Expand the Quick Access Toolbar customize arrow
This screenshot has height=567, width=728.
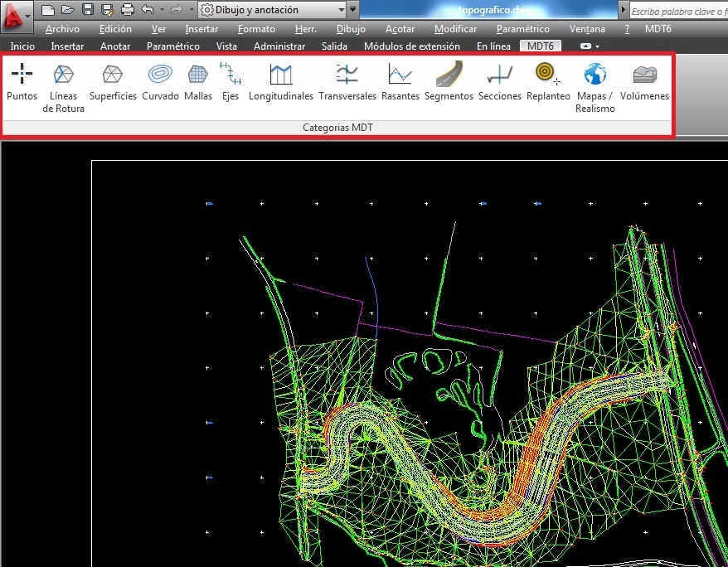click(x=354, y=10)
